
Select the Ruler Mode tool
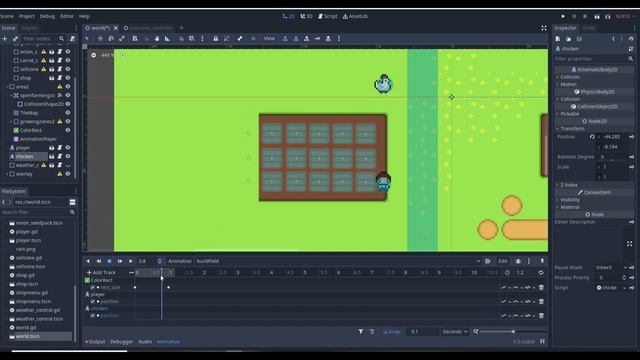point(167,38)
